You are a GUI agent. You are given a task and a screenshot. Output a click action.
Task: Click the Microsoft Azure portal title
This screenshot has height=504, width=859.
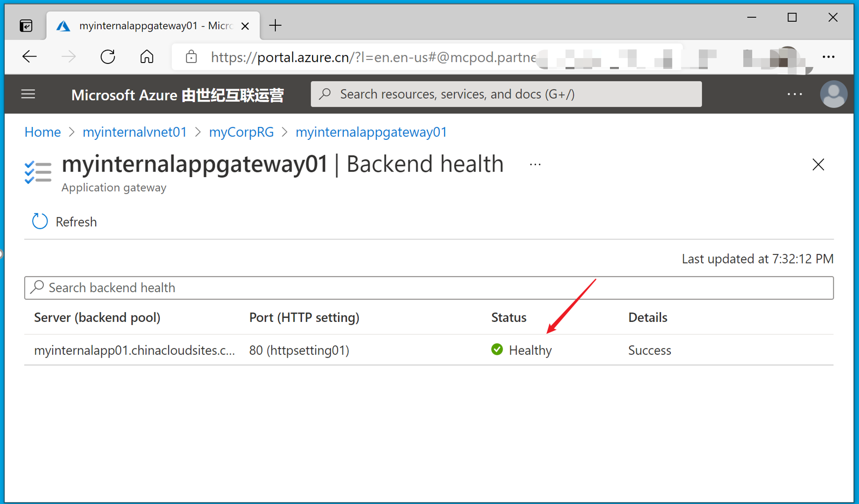pyautogui.click(x=177, y=95)
